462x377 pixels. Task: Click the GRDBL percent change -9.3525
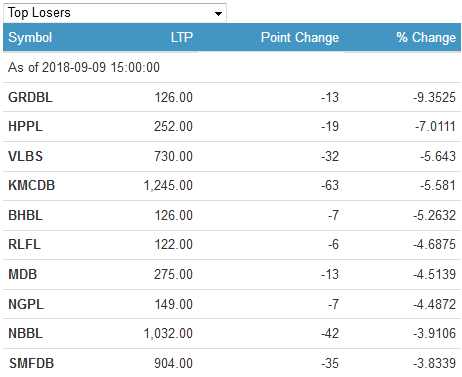(x=434, y=97)
